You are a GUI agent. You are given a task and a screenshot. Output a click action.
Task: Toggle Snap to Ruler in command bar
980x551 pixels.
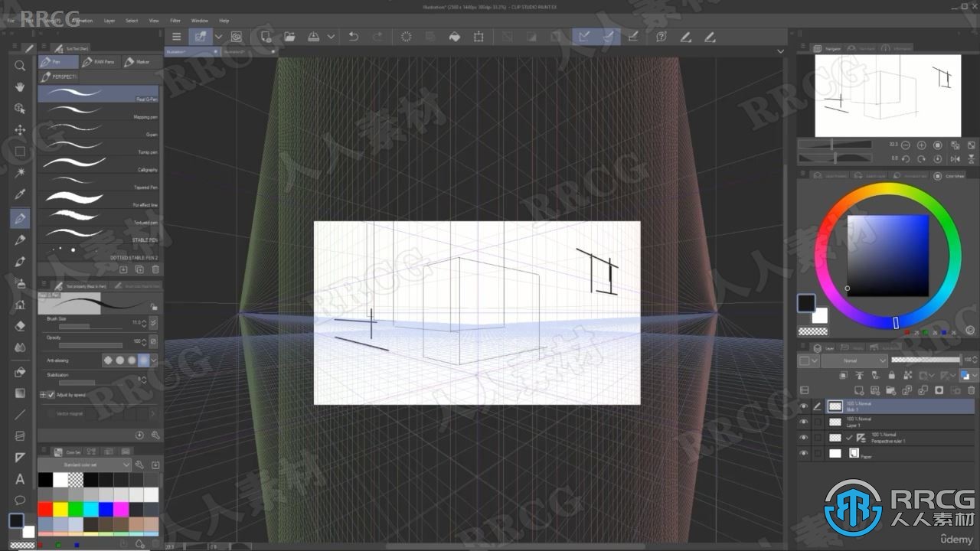point(584,36)
